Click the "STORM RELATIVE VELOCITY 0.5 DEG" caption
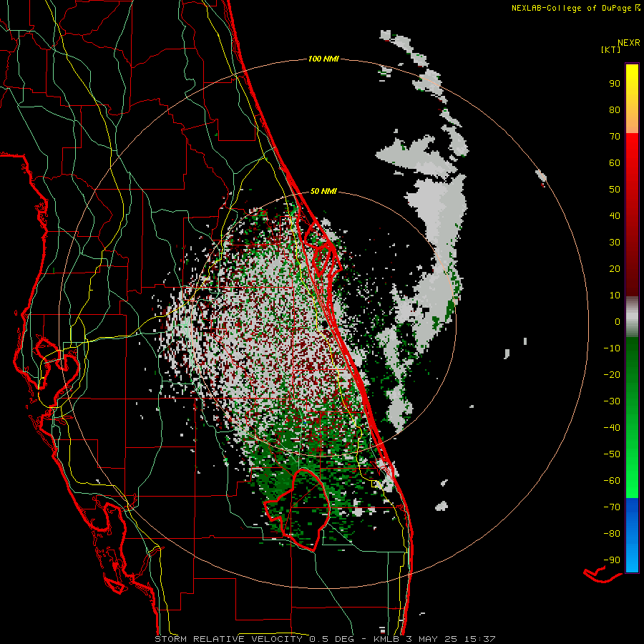This screenshot has height=644, width=644. click(254, 639)
